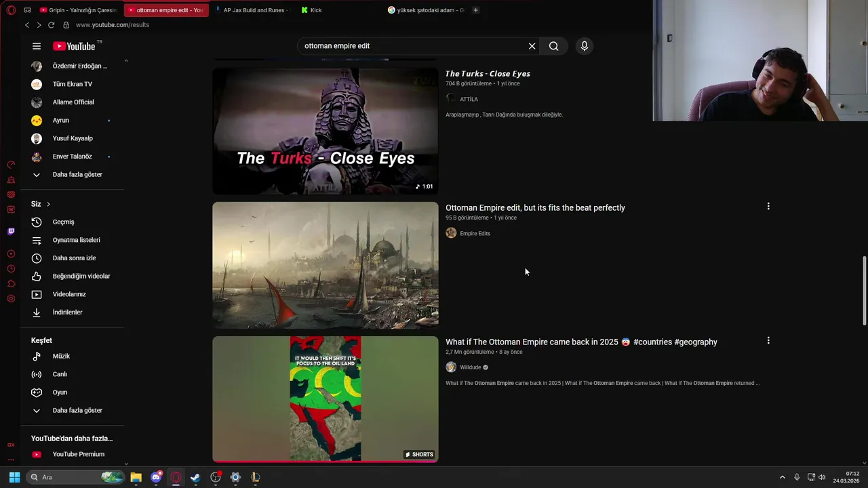Open Ottoman Empire edit fits the beat title

click(x=535, y=208)
